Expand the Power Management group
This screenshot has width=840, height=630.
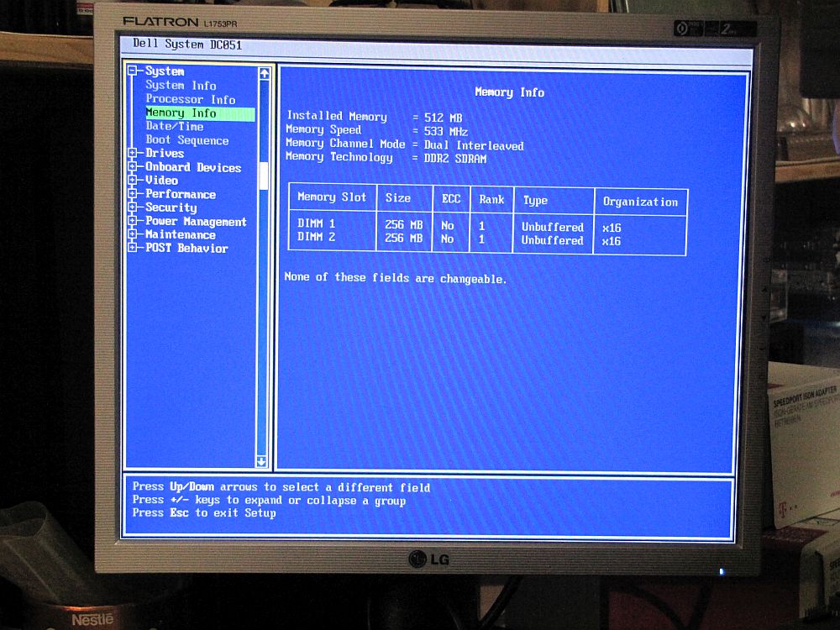click(x=133, y=220)
